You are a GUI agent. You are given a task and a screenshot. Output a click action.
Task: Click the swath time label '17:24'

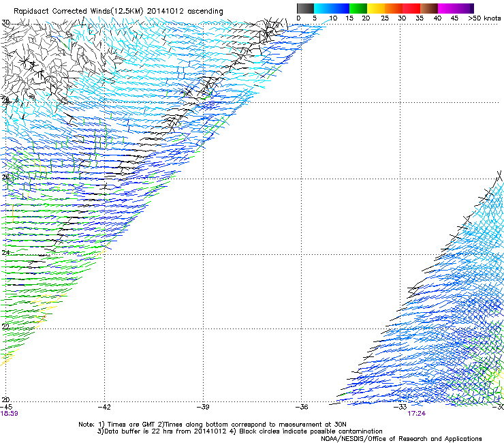tap(417, 414)
